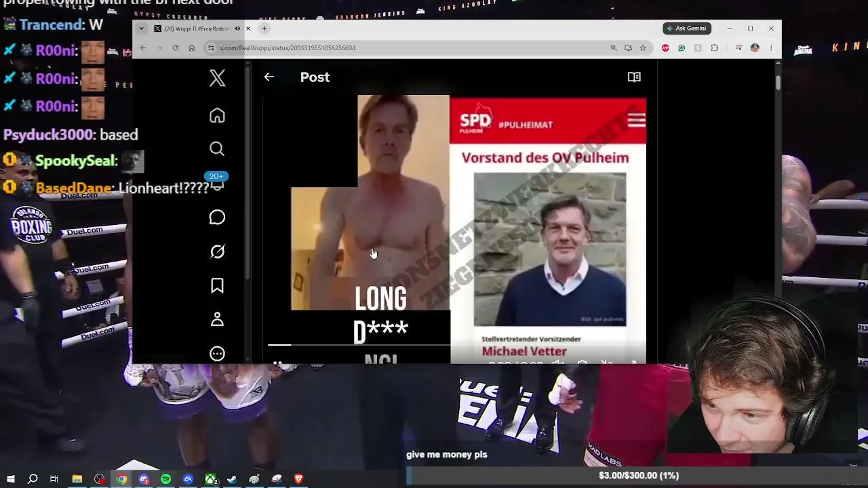Bookmark this page with the star icon
Screen dimensions: 868x488
click(x=643, y=48)
